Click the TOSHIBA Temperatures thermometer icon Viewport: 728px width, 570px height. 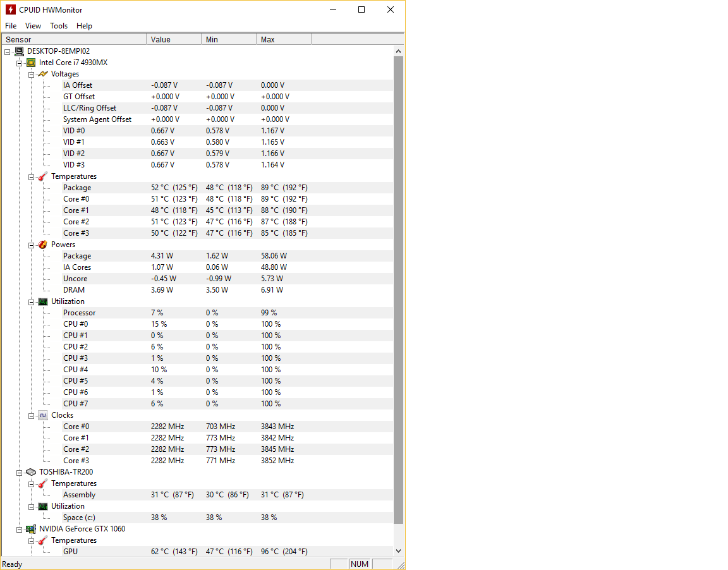(43, 483)
